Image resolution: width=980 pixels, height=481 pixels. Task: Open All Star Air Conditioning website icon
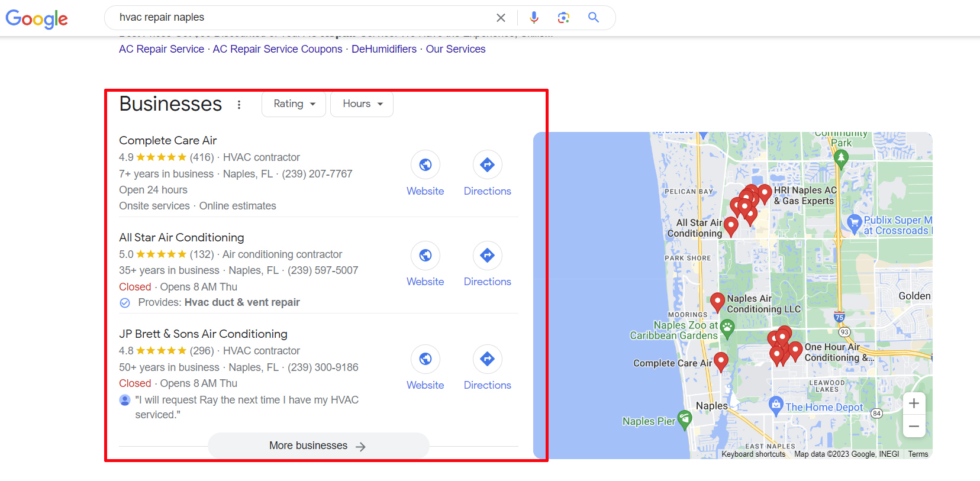[x=425, y=255]
